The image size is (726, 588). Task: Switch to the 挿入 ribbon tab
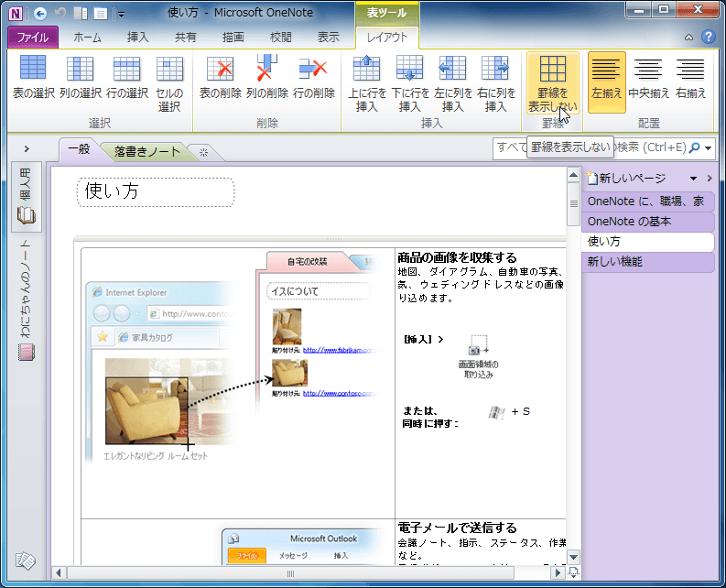[138, 38]
